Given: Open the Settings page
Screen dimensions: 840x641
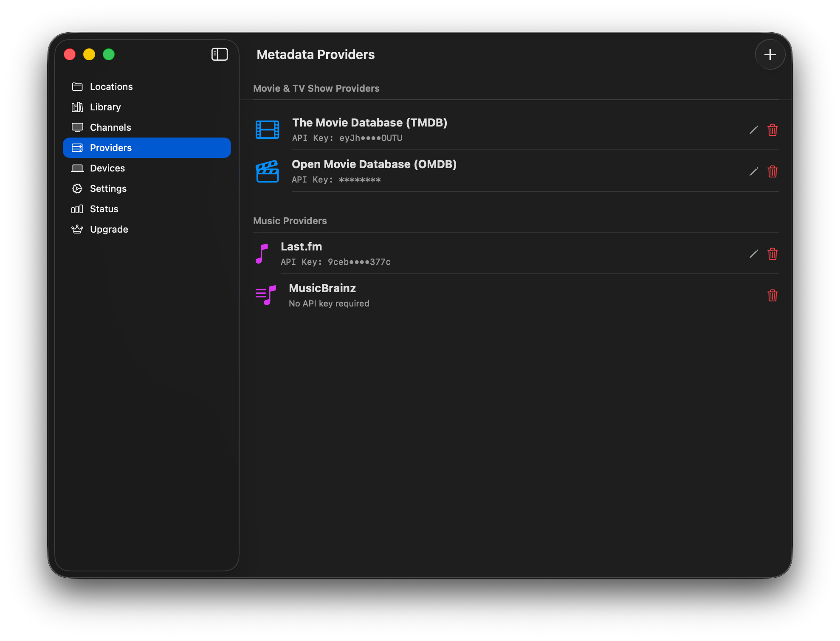Looking at the screenshot, I should [108, 188].
